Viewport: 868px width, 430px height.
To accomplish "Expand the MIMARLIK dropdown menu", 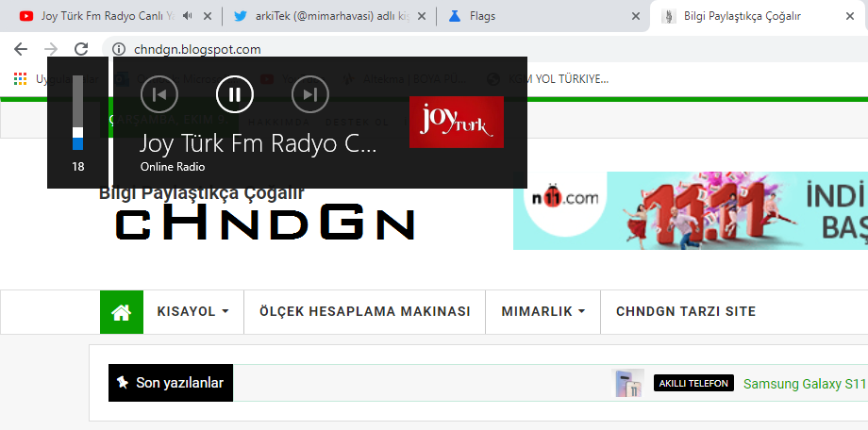I will [x=543, y=311].
